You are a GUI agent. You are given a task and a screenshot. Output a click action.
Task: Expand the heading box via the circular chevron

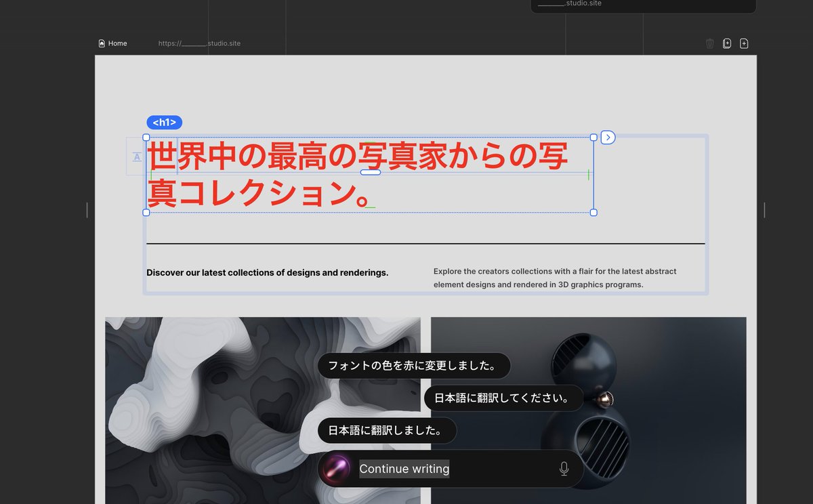[608, 137]
